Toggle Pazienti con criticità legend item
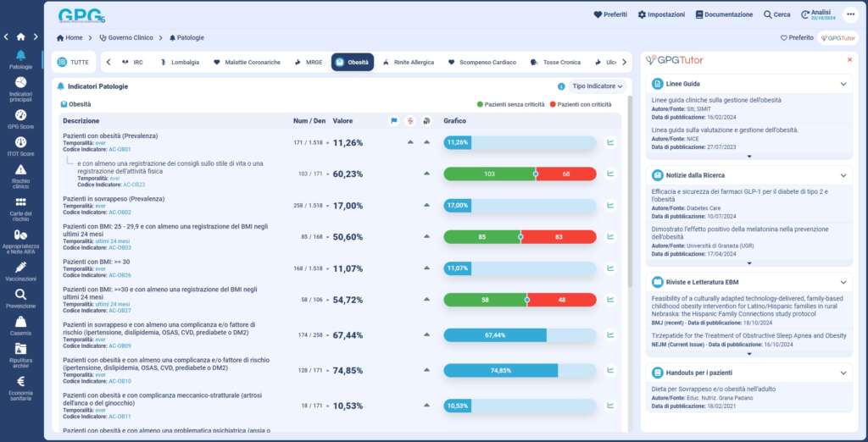Image resolution: width=868 pixels, height=442 pixels. [x=581, y=104]
